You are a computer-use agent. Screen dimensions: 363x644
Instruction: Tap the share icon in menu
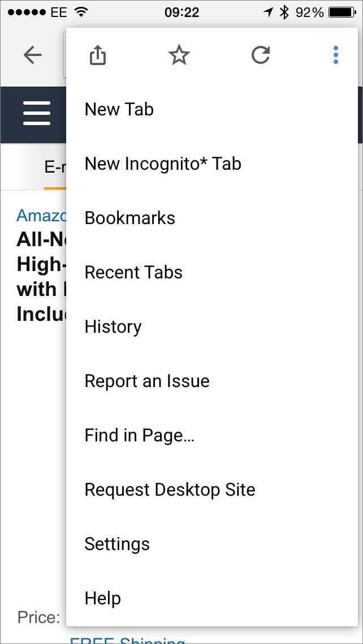pos(98,55)
